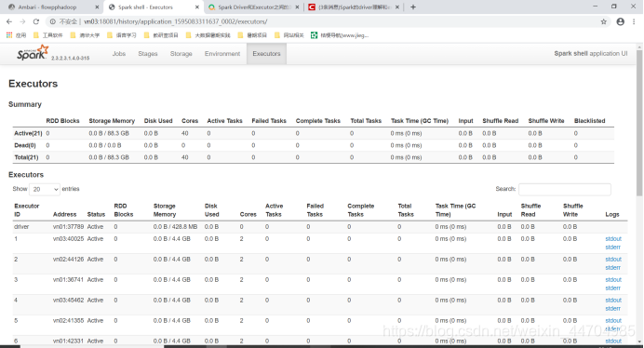The image size is (644, 348).
Task: Open the Environment tab in Spark UI
Action: [x=222, y=54]
